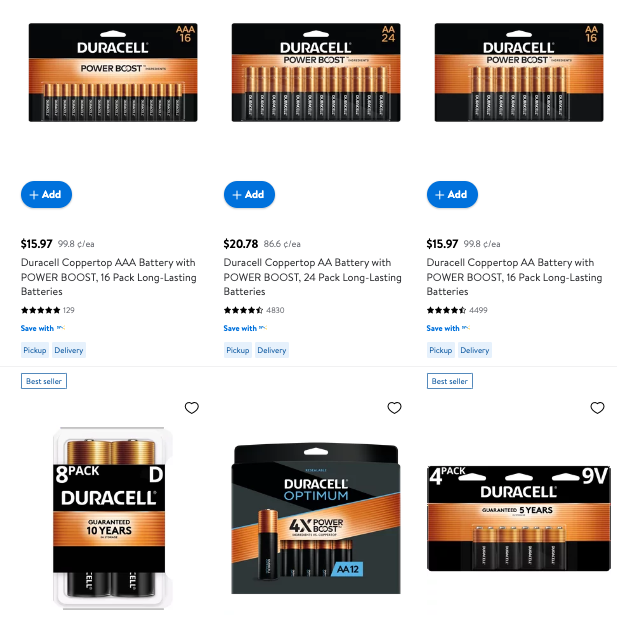Viewport: 617px width, 620px height.
Task: View the 129 reviews star rating
Action: click(x=47, y=310)
